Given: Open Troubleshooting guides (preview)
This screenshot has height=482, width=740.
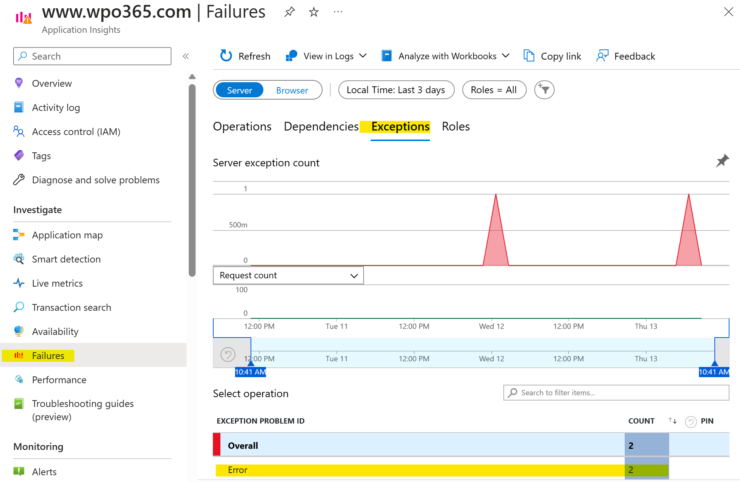Looking at the screenshot, I should 83,410.
